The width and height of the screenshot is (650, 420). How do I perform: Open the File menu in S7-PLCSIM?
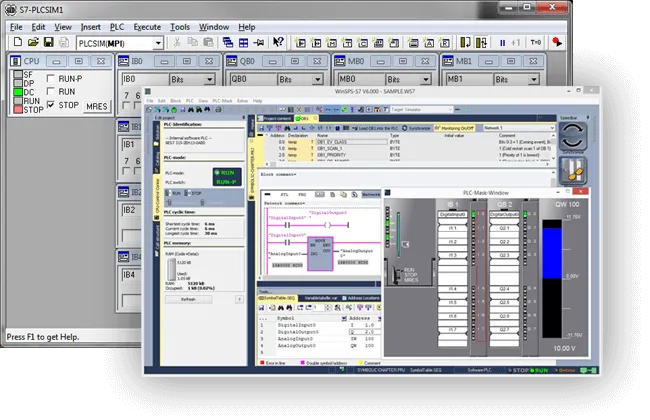tap(16, 27)
